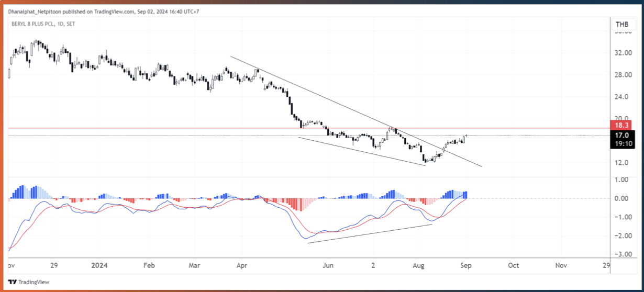Click the 2024 label on time axis
The height and width of the screenshot is (292, 644).
pos(98,265)
